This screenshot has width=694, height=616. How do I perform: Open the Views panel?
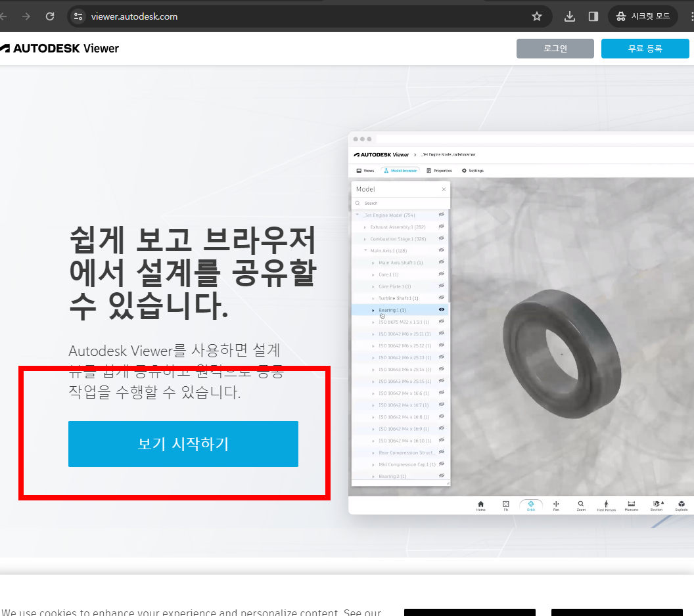click(x=365, y=170)
